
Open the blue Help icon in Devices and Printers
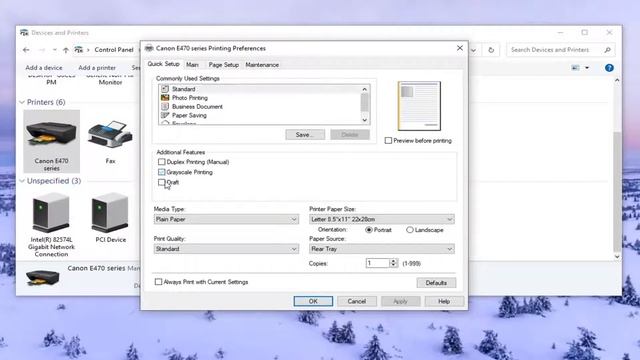pyautogui.click(x=609, y=68)
